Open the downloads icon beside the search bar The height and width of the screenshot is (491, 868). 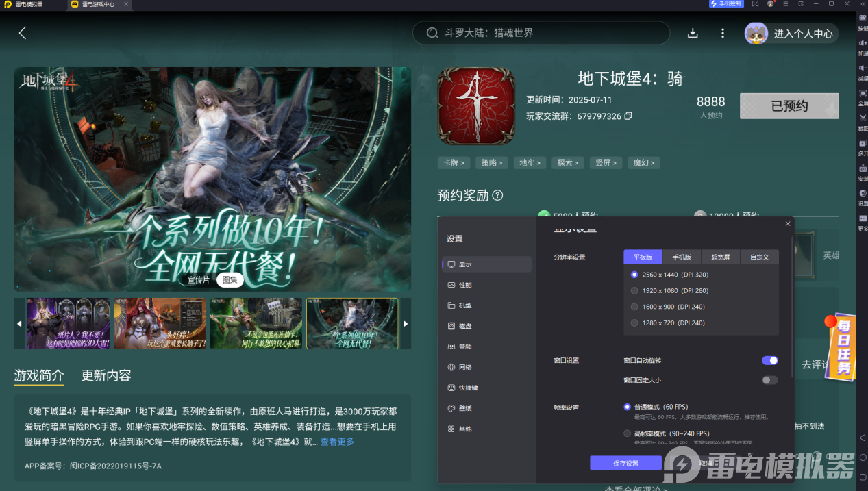point(693,33)
